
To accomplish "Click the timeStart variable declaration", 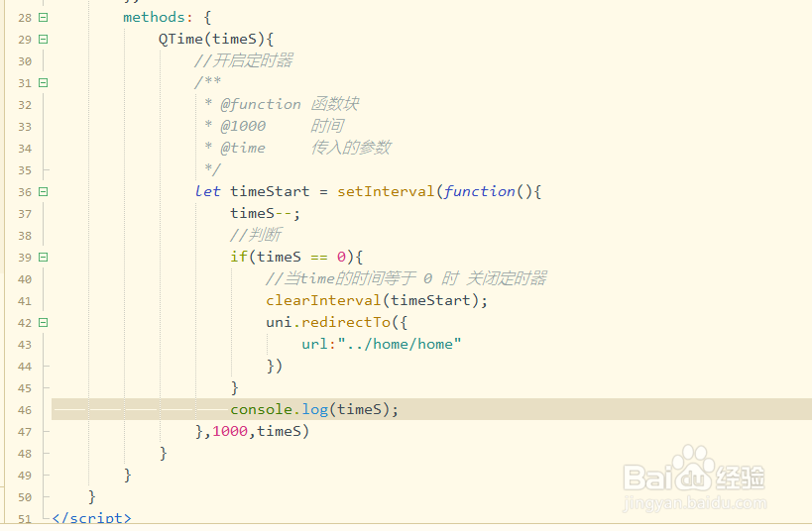I will [x=270, y=191].
